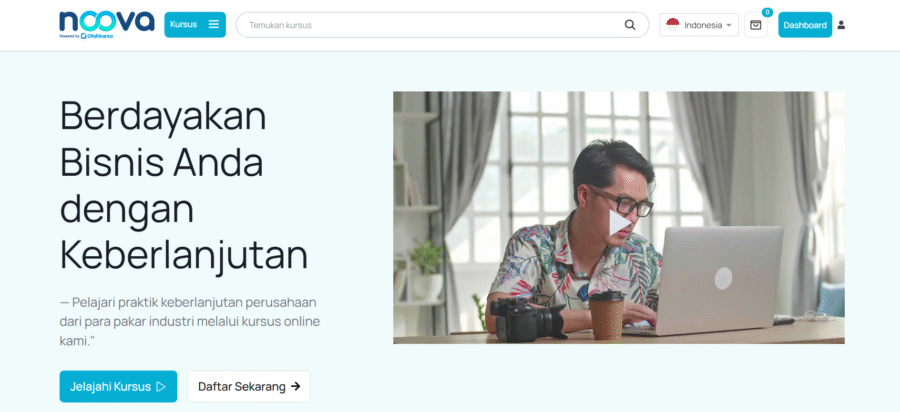Click the 'Powered by Otoklarsa' text under logo

click(86, 36)
